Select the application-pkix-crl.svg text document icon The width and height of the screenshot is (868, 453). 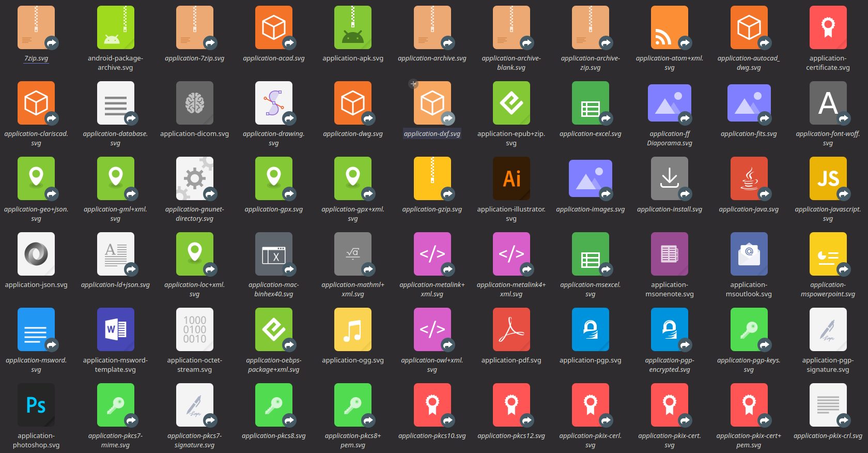(x=828, y=405)
